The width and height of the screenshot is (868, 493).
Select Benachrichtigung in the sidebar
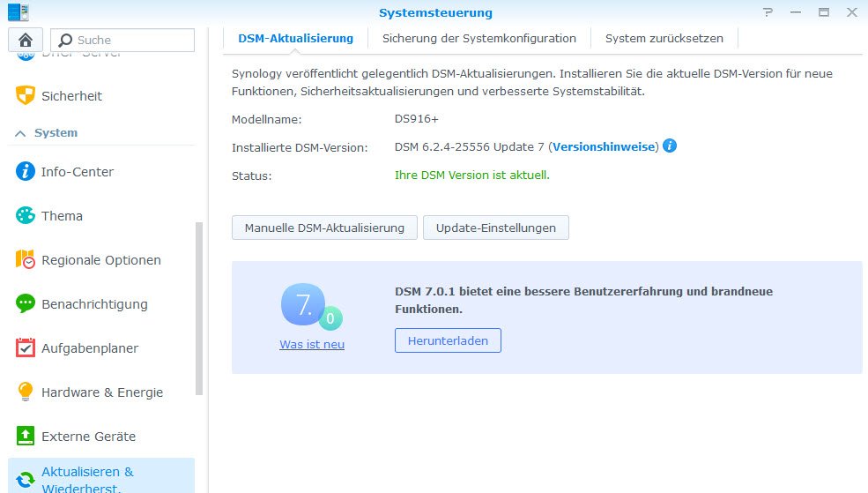click(101, 303)
